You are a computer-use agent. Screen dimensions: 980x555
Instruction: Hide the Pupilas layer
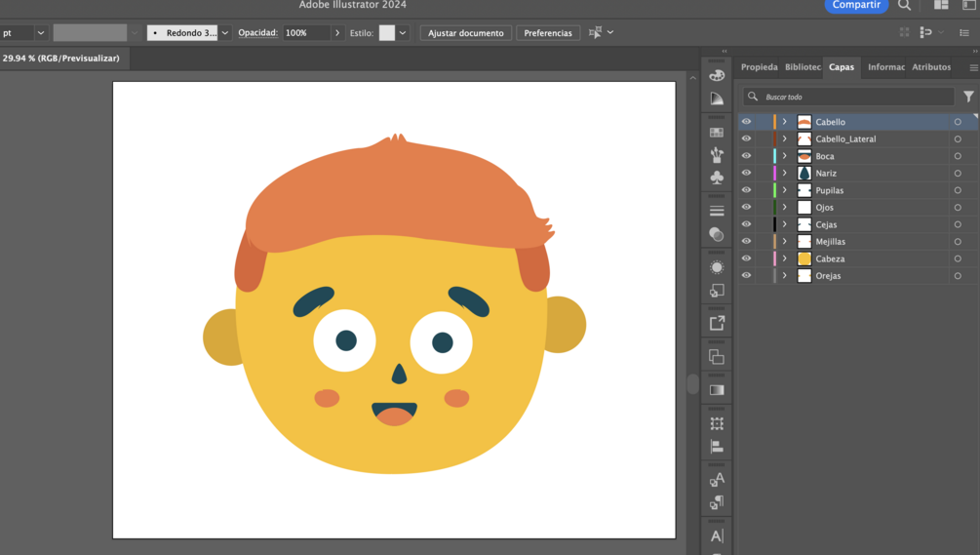point(746,190)
